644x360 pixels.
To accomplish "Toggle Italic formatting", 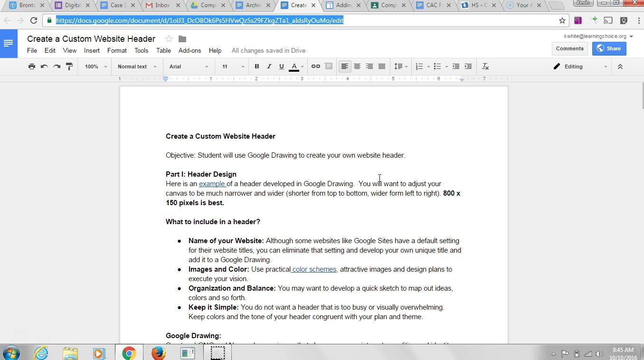I will coord(269,66).
